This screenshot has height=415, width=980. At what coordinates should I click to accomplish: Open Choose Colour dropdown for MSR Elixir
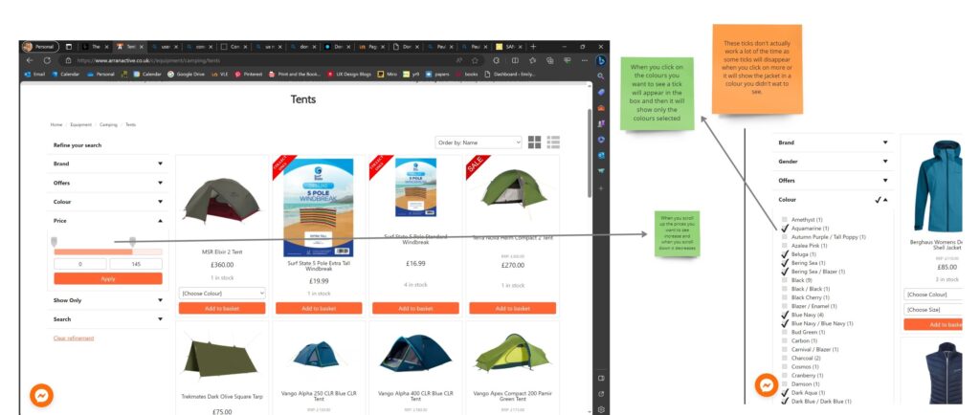(222, 294)
